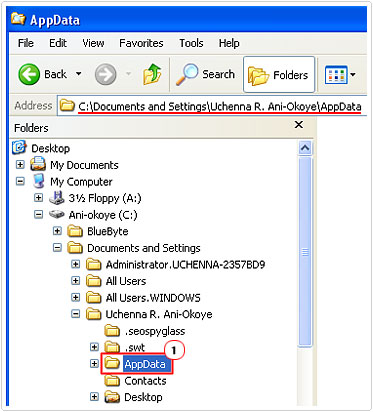373x412 pixels.
Task: Select 'All Users.WINDOWS' text label
Action: 153,298
